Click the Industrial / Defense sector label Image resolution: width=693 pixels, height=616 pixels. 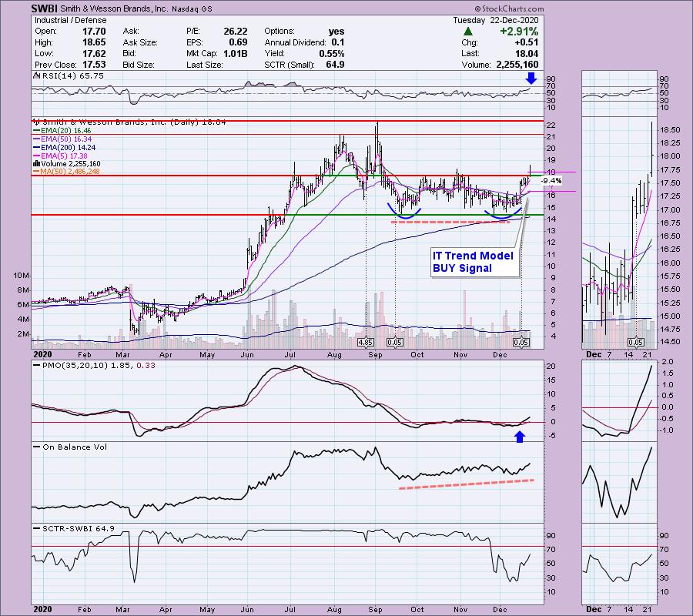(x=70, y=20)
